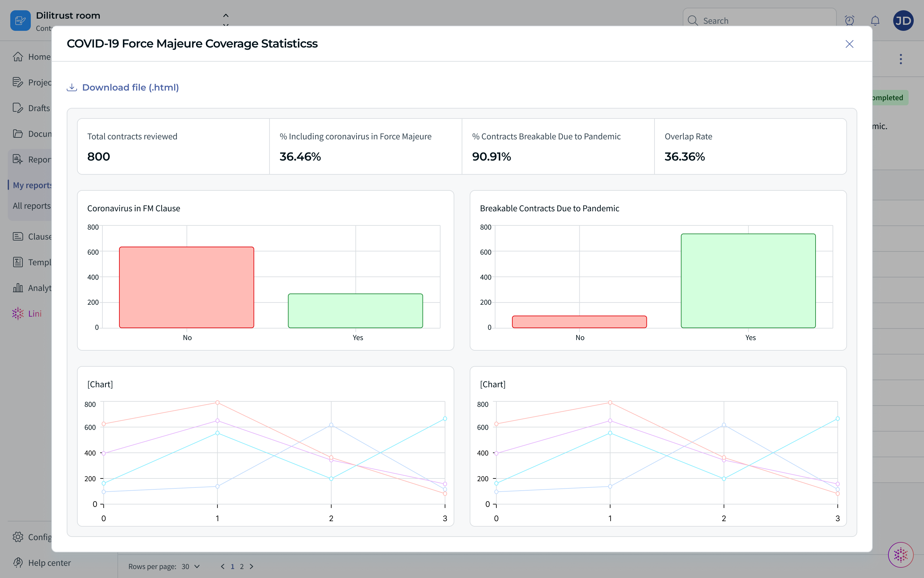This screenshot has height=578, width=924.
Task: Click the Clauses list icon
Action: 18,236
